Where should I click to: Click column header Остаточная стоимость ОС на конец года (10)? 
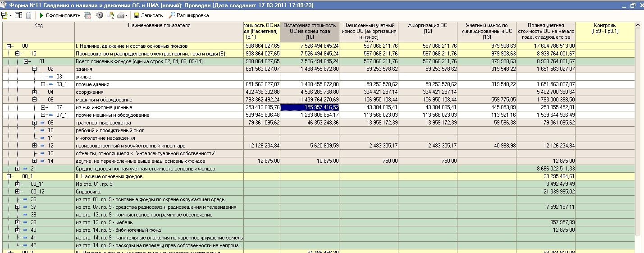[x=310, y=32]
